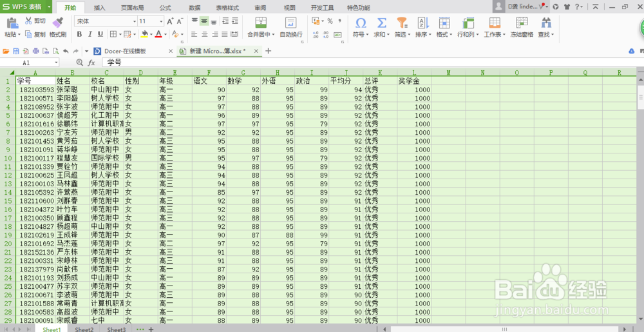This screenshot has height=332, width=644.
Task: Toggle Italic formatting
Action: (x=90, y=34)
